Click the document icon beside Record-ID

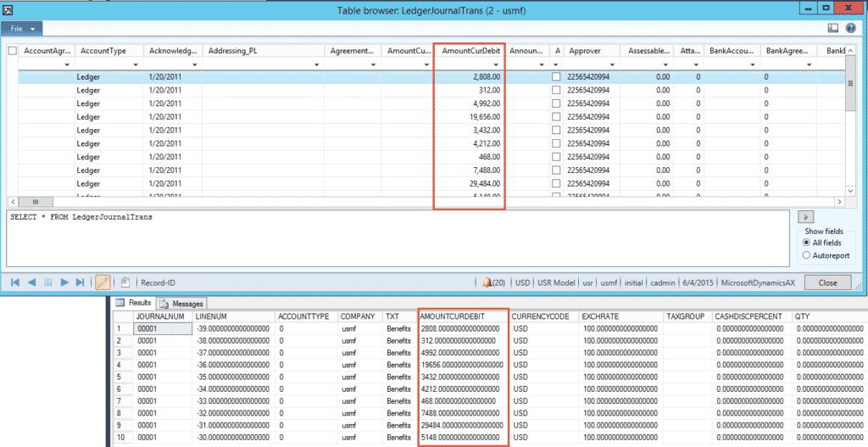(125, 282)
